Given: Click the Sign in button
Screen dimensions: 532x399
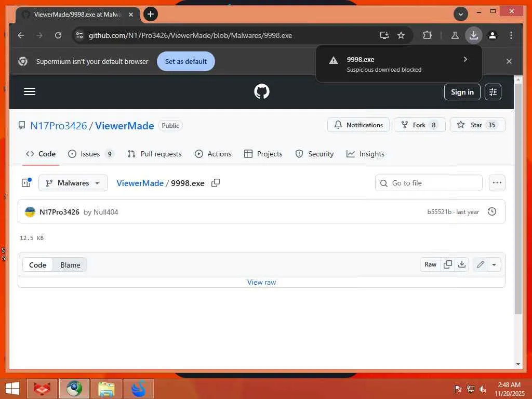Looking at the screenshot, I should (x=462, y=92).
